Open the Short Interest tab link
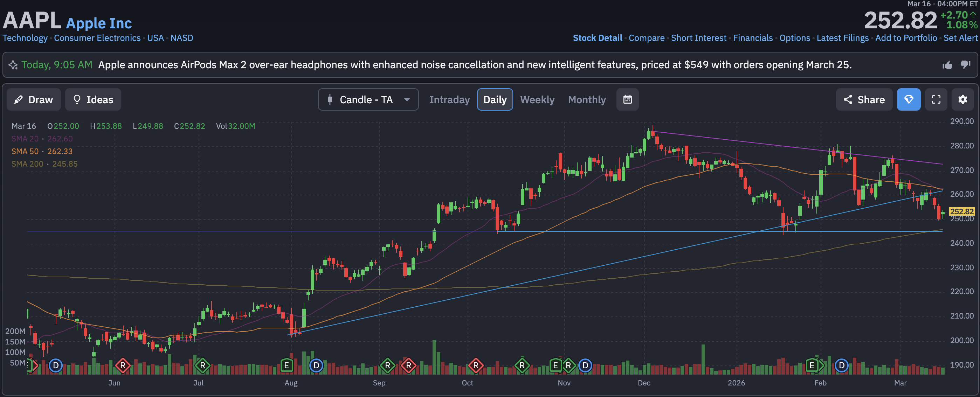 698,38
